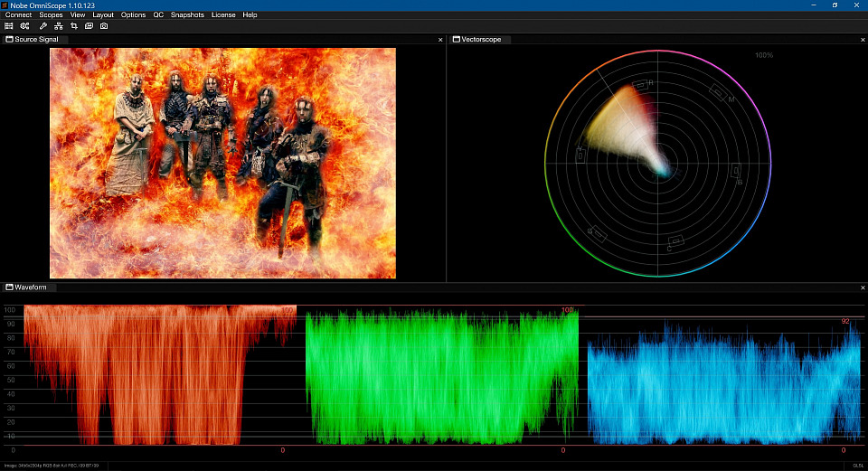Click the camera snapshot toolbar icon
The width and height of the screenshot is (868, 471).
[x=104, y=26]
